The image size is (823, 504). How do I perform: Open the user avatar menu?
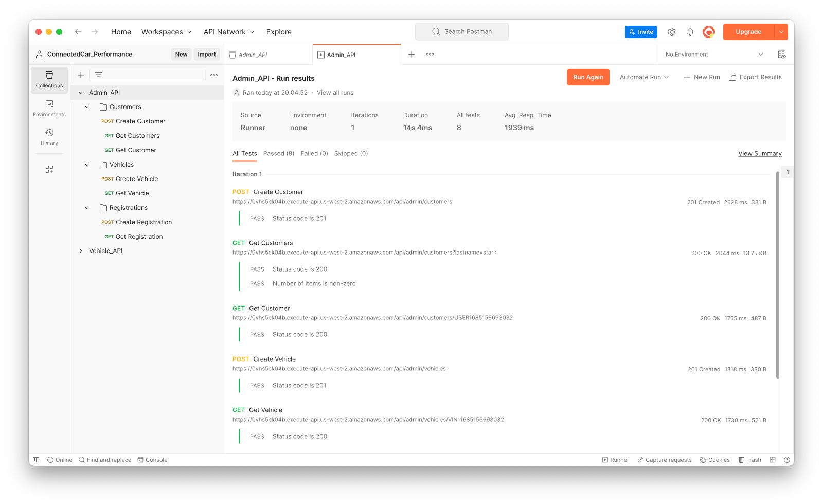(x=709, y=32)
